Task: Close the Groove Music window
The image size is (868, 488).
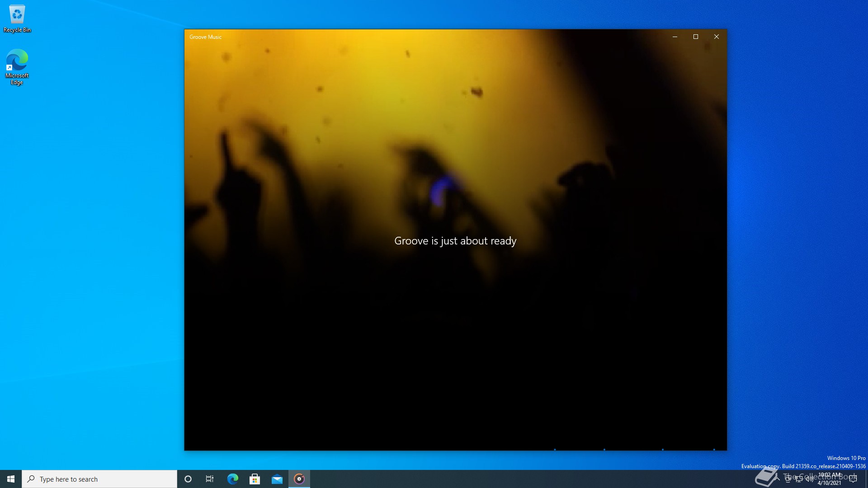Action: [717, 37]
